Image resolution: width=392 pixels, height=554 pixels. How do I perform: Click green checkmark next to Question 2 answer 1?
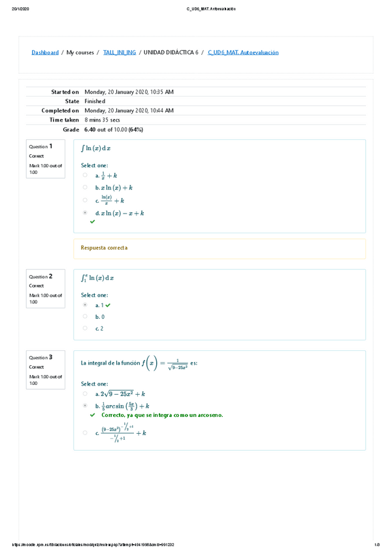coord(108,305)
